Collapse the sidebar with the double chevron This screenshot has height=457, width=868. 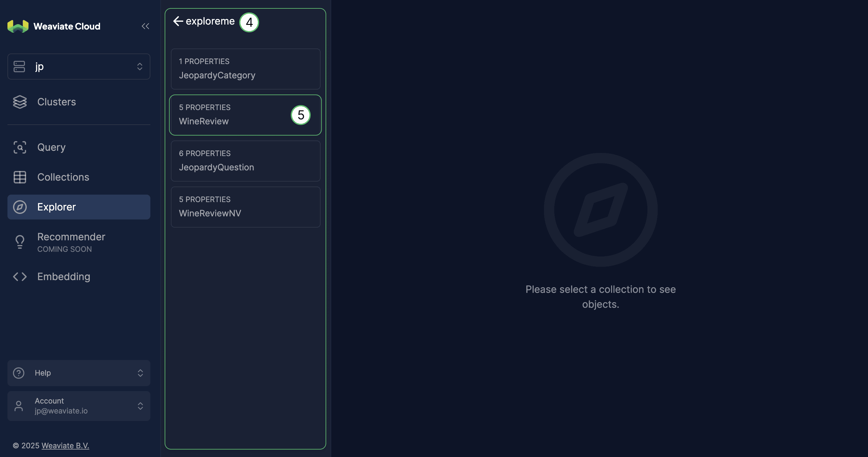pos(145,26)
